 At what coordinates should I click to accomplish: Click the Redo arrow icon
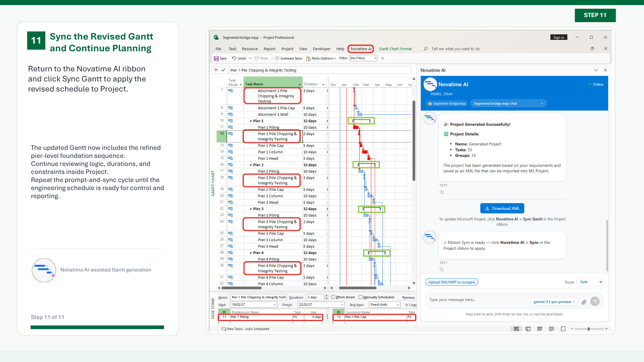[257, 58]
